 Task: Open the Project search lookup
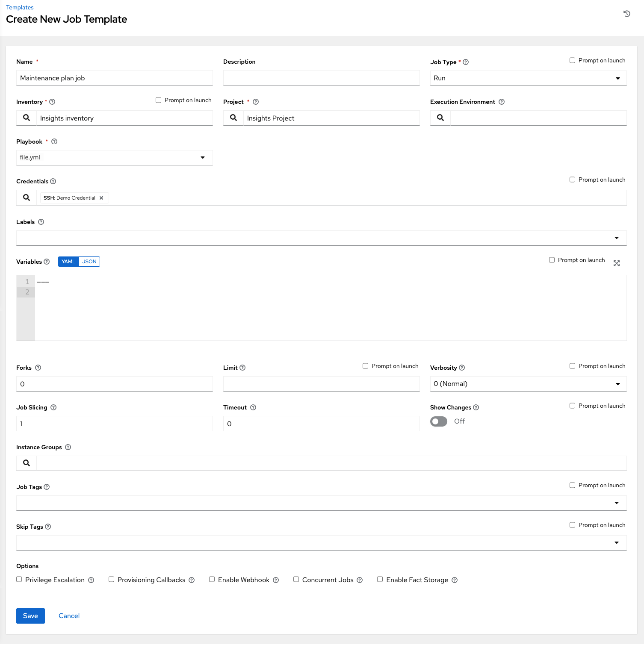[x=233, y=118]
